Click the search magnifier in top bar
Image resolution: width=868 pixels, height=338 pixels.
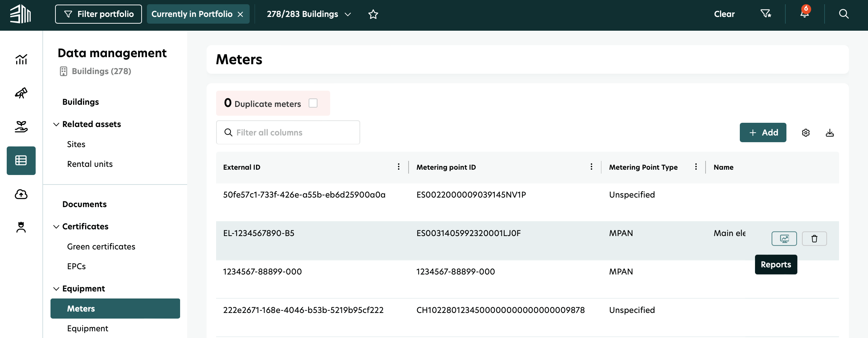click(844, 14)
